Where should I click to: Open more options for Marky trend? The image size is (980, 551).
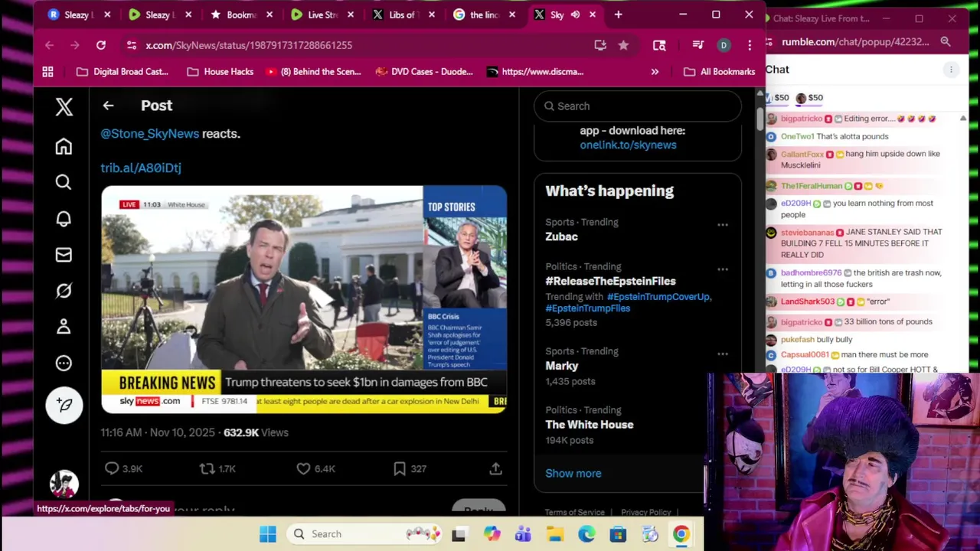tap(722, 354)
